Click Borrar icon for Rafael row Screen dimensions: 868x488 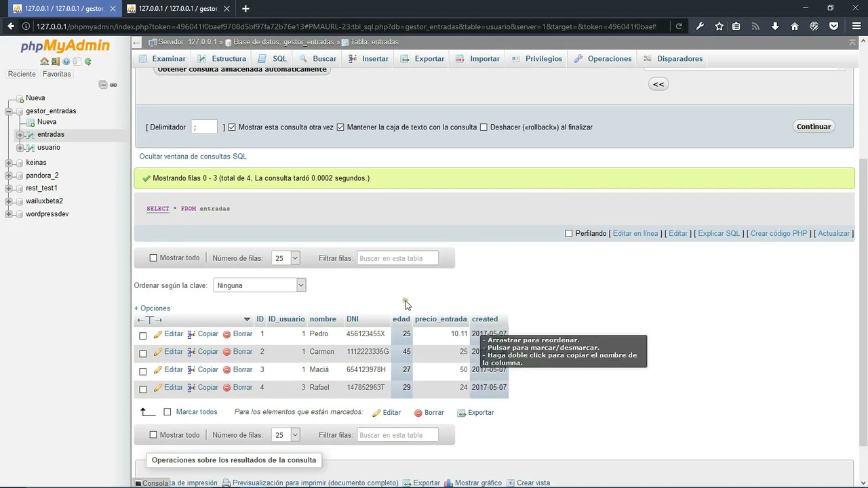coord(227,388)
